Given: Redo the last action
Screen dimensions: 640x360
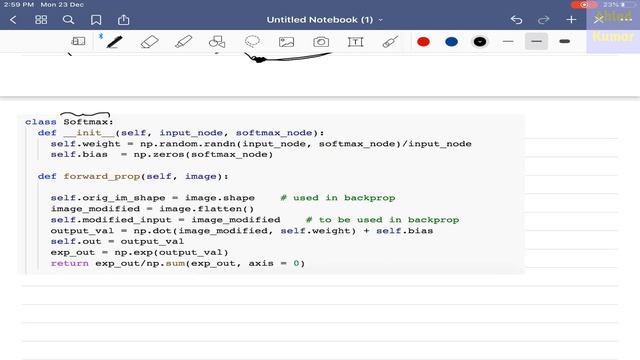Looking at the screenshot, I should click(544, 20).
